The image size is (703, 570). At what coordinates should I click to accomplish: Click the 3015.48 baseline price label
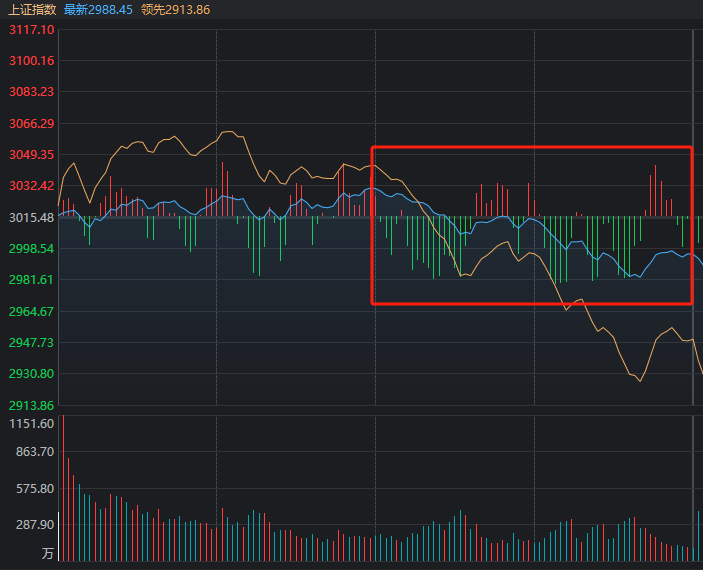[30, 217]
